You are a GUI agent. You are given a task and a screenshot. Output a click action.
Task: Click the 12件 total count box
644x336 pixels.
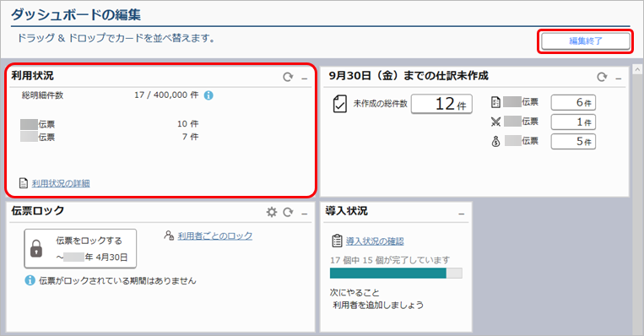441,104
